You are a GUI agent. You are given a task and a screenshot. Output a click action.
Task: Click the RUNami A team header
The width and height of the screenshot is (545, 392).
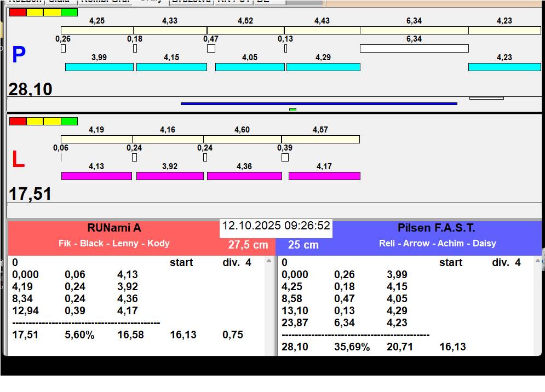pos(114,228)
